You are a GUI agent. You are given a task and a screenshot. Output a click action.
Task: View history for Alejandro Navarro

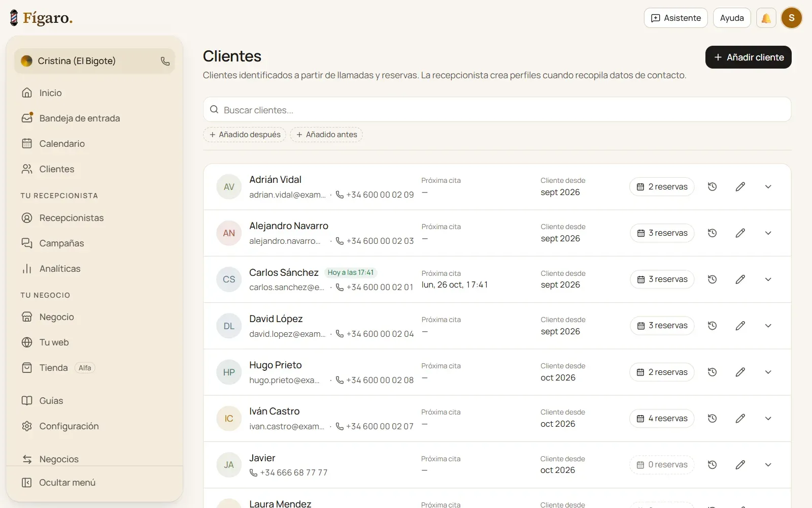[712, 233]
